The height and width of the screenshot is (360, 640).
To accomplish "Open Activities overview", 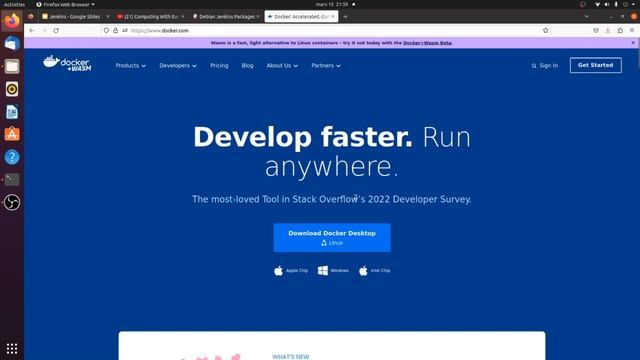I will 14,4.
